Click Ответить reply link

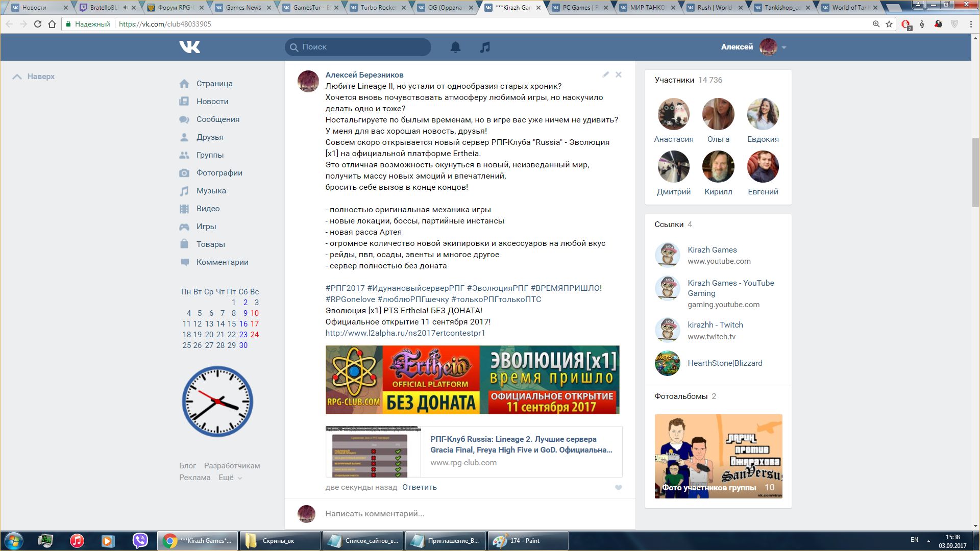click(420, 487)
